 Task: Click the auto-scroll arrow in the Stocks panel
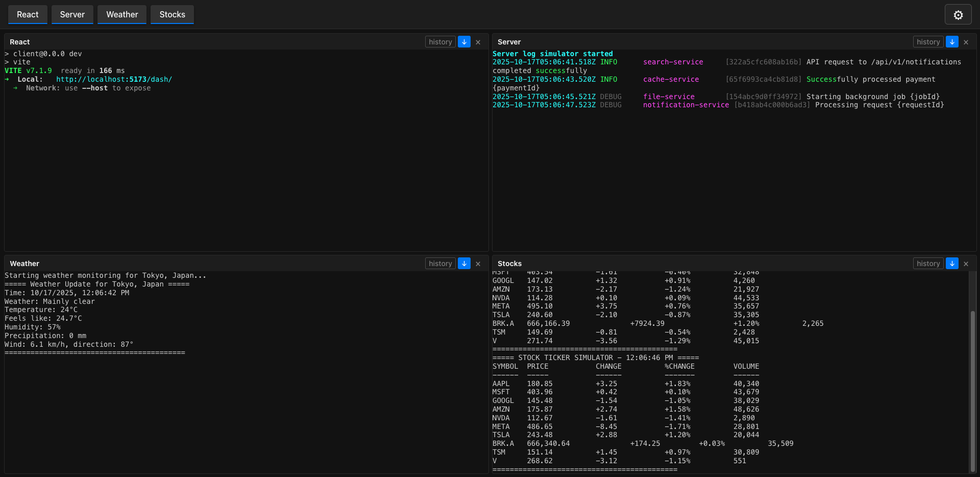point(952,263)
